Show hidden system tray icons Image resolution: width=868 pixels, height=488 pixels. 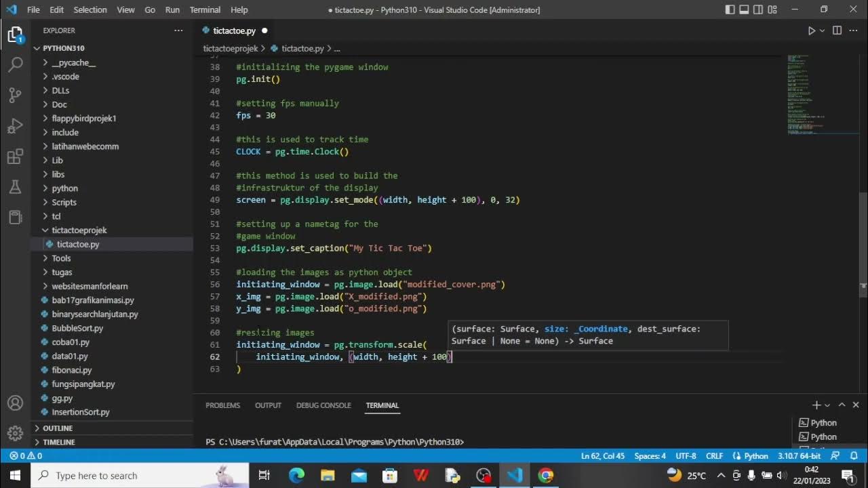[721, 475]
